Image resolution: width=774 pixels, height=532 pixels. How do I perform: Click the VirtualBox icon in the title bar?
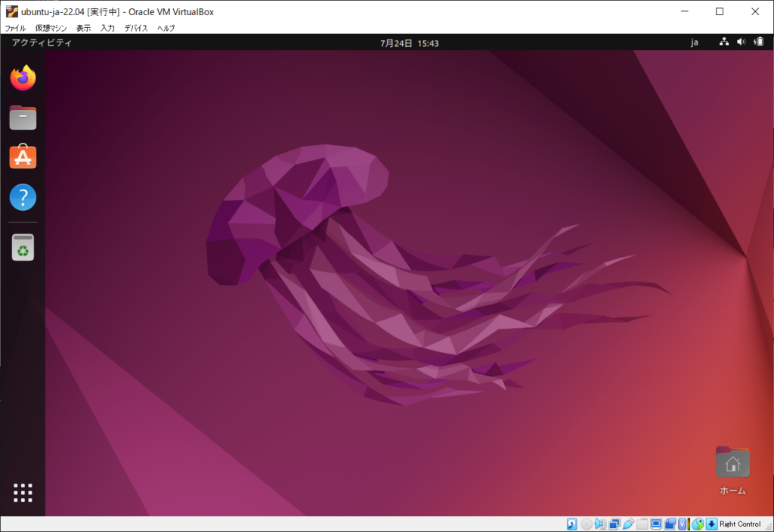click(x=12, y=11)
